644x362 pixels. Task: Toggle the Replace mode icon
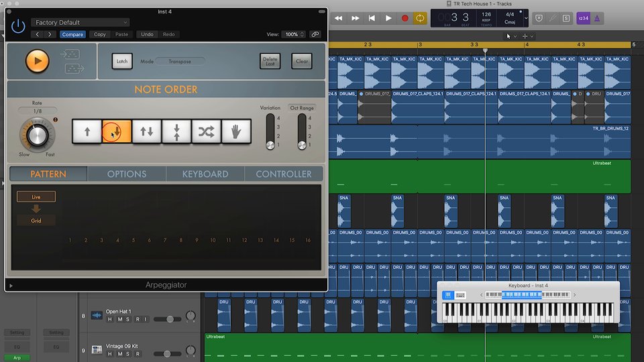click(x=539, y=18)
